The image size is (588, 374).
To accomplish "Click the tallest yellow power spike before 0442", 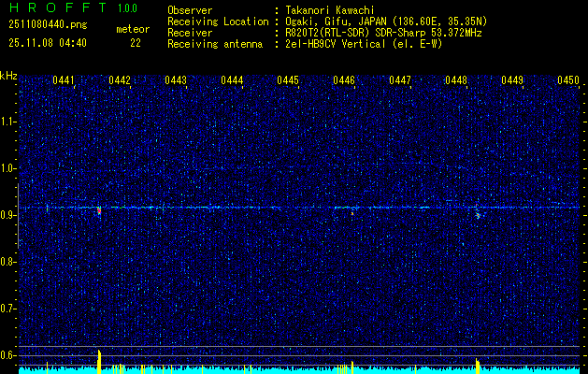I will (99, 362).
